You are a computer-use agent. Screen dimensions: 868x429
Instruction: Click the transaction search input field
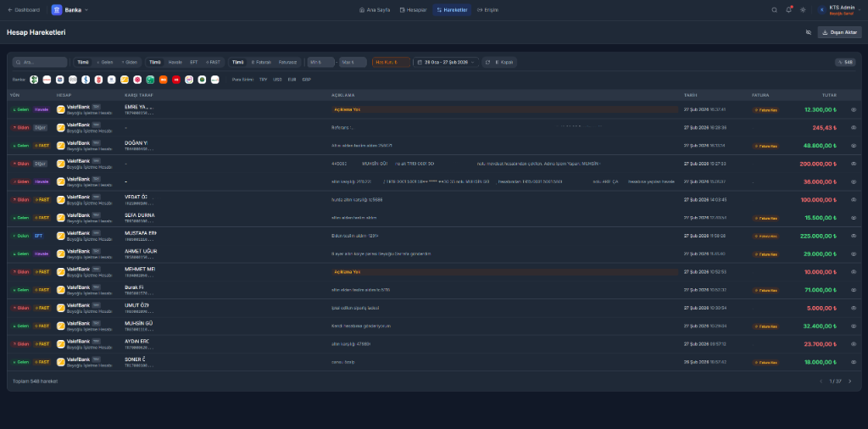[41, 62]
